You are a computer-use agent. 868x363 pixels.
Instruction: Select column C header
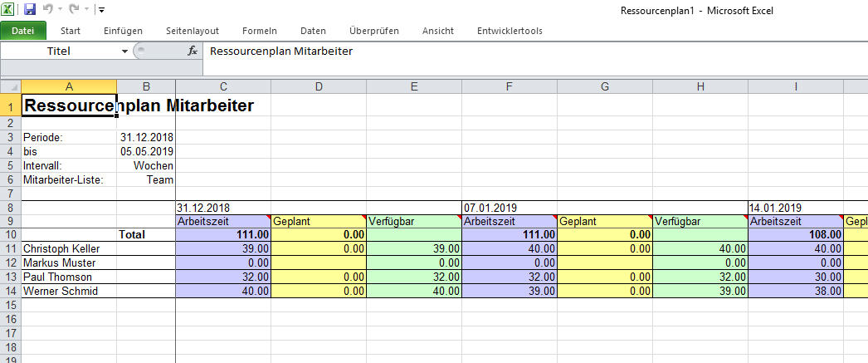223,86
